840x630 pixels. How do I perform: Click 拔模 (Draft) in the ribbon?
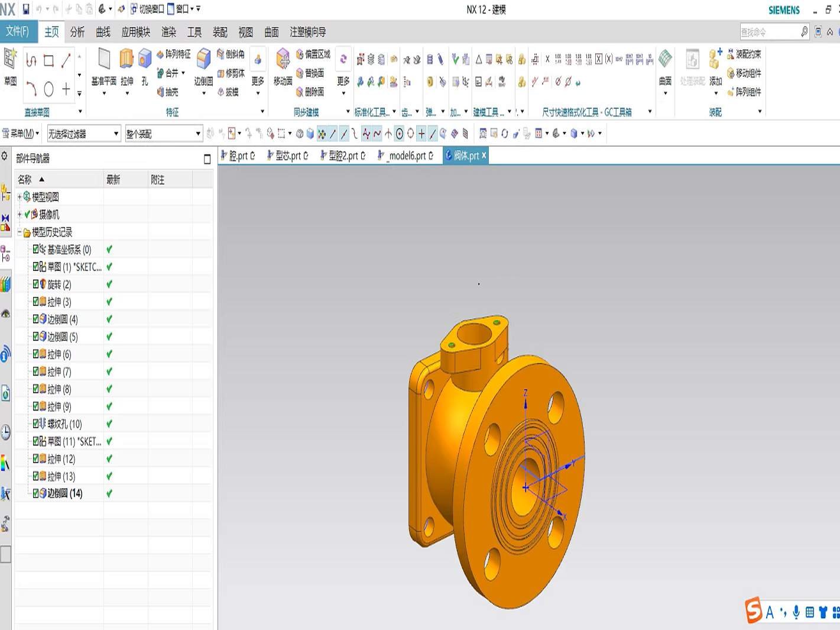click(228, 92)
